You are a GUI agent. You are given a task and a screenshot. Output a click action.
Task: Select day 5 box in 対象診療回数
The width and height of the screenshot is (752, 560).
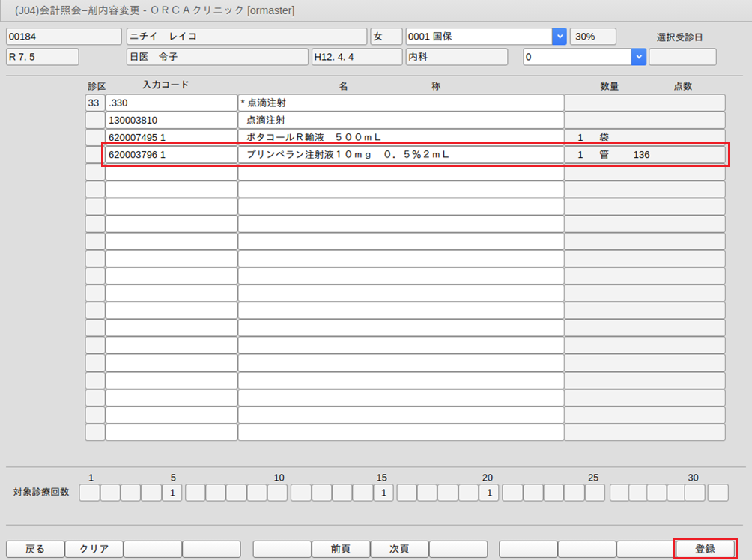coord(172,493)
